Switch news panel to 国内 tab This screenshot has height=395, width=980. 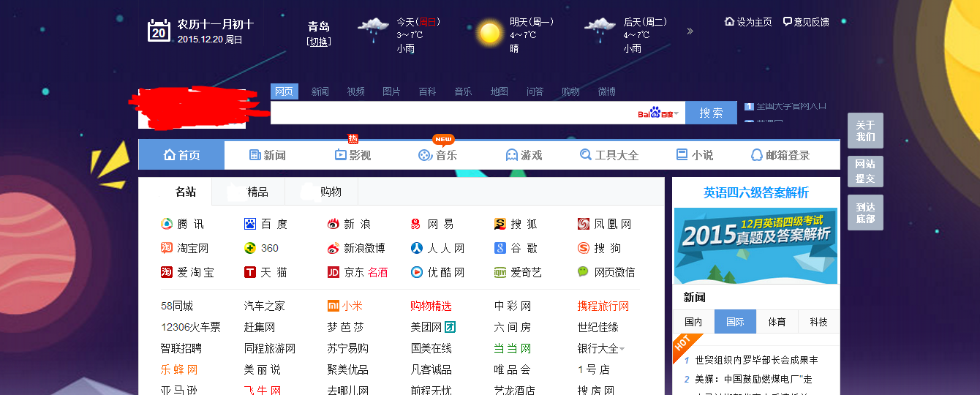693,322
